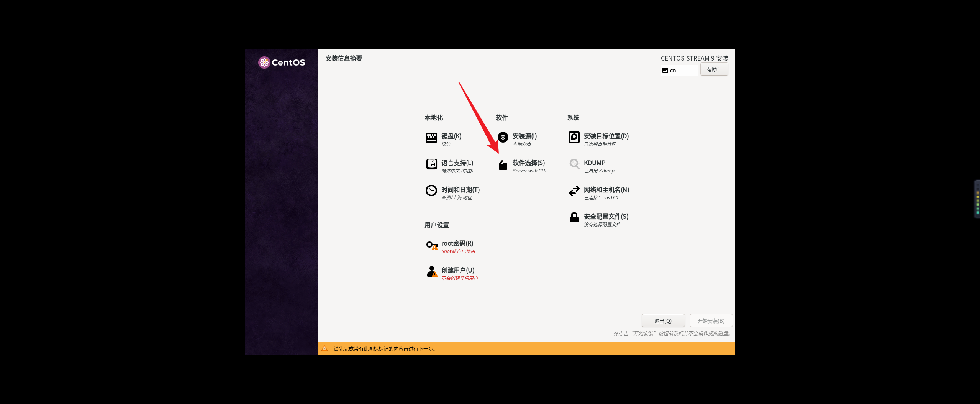Open 安装目标位置(D) destination
This screenshot has width=980, height=404.
pyautogui.click(x=606, y=136)
